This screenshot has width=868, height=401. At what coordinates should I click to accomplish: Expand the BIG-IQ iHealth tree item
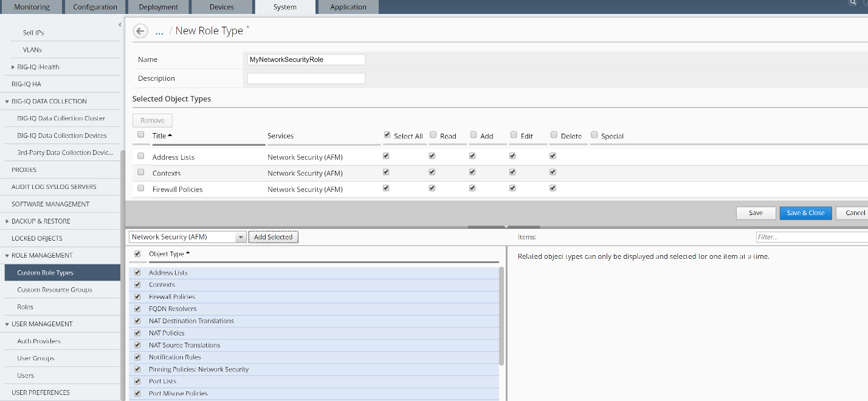(13, 67)
